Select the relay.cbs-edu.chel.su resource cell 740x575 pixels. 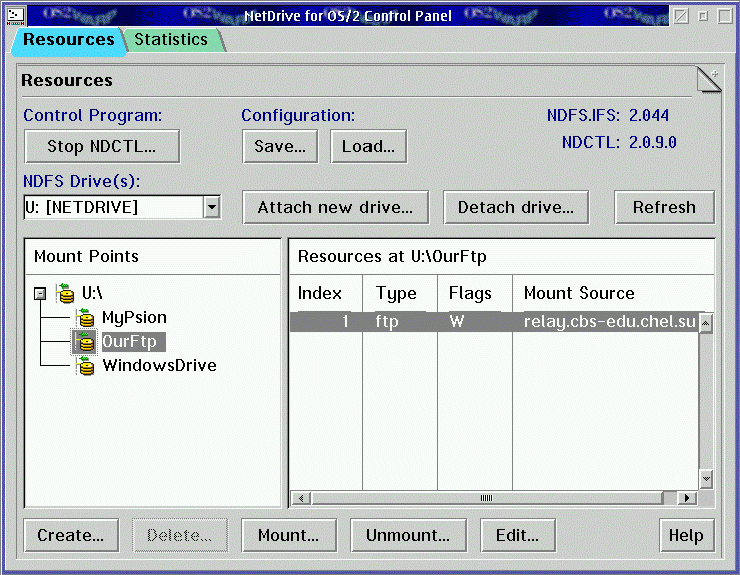[606, 321]
